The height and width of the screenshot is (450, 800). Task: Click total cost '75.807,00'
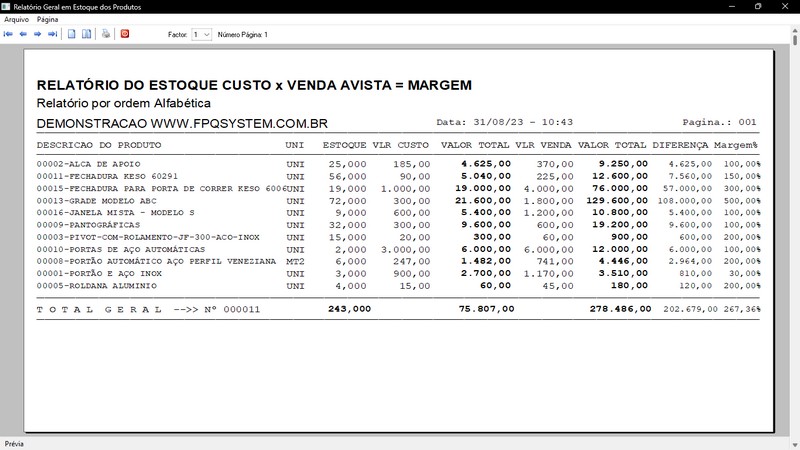point(487,309)
